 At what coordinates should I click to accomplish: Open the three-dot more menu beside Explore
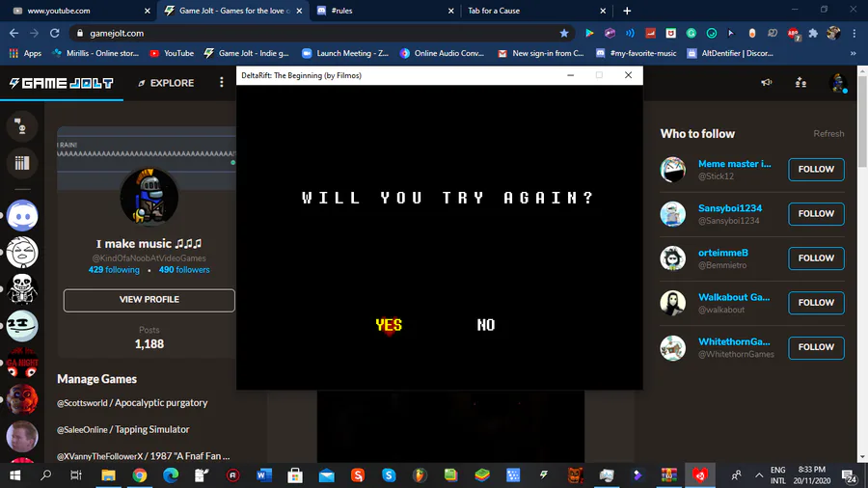[x=222, y=82]
